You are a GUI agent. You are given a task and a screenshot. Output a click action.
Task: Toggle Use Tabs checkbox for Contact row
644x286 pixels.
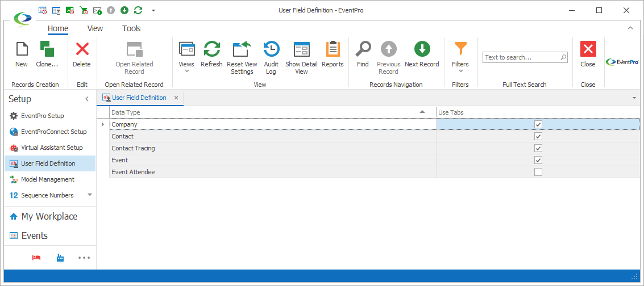538,136
